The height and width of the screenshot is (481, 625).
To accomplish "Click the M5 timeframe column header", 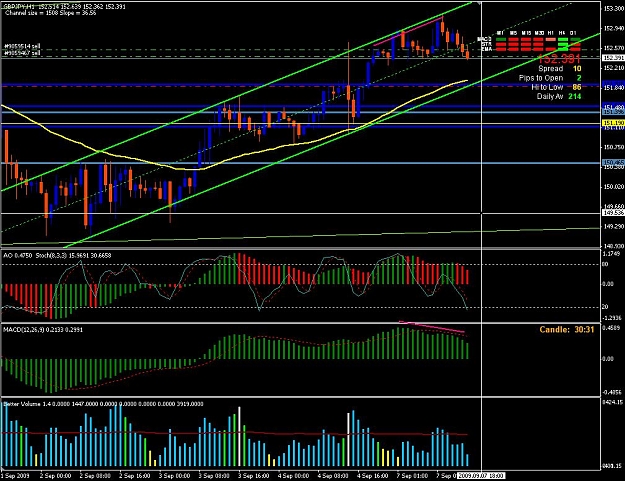I will 513,33.
